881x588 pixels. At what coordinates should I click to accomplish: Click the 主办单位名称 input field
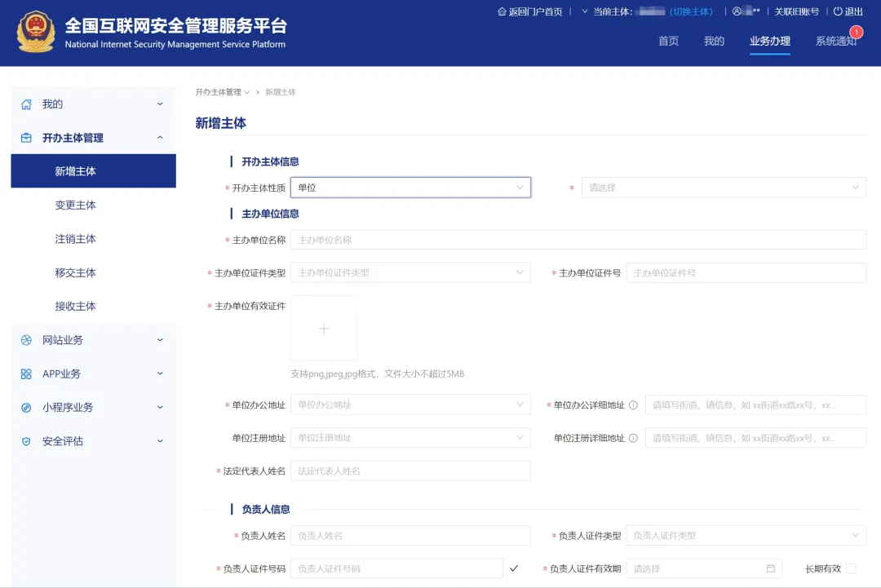point(578,240)
